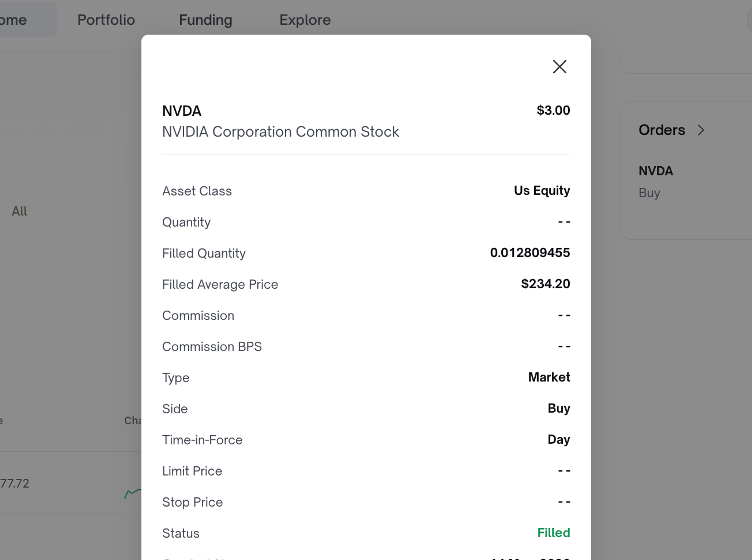Image resolution: width=752 pixels, height=560 pixels.
Task: Click the 77.72 price value
Action: [14, 483]
